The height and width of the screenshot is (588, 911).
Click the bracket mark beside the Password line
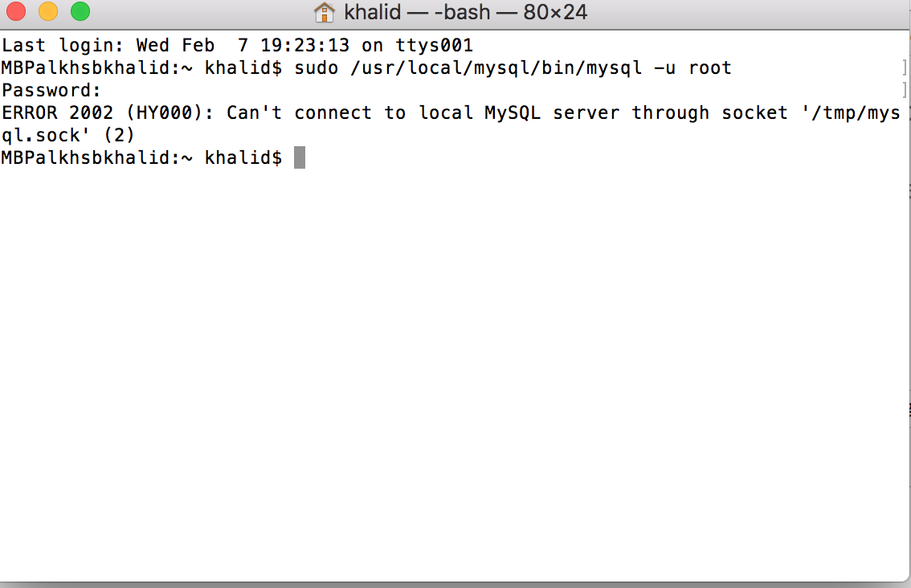(x=905, y=90)
